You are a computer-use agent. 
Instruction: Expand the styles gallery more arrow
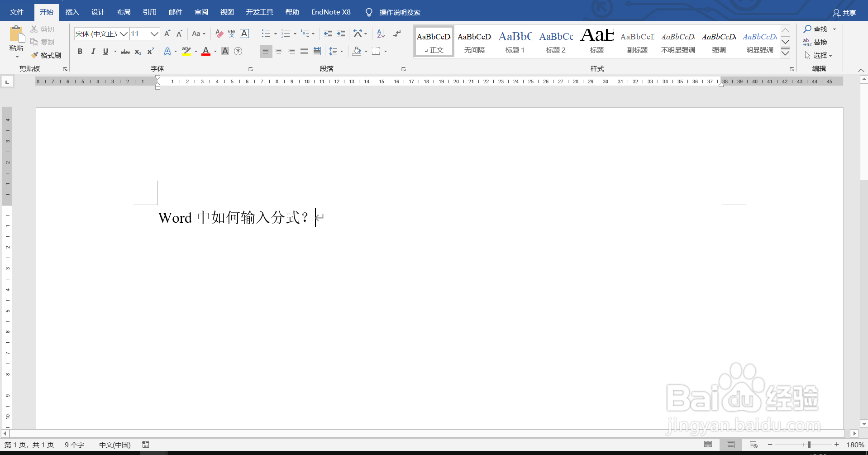tap(786, 53)
